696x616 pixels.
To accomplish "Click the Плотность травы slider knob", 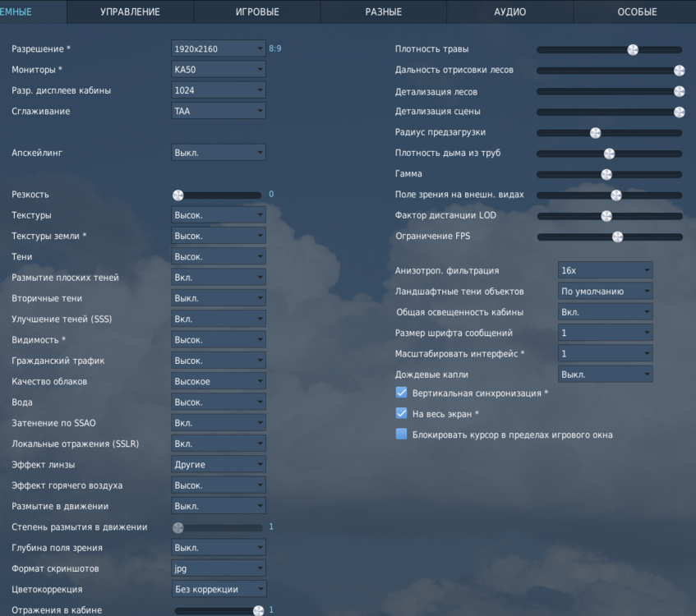I will pyautogui.click(x=633, y=50).
